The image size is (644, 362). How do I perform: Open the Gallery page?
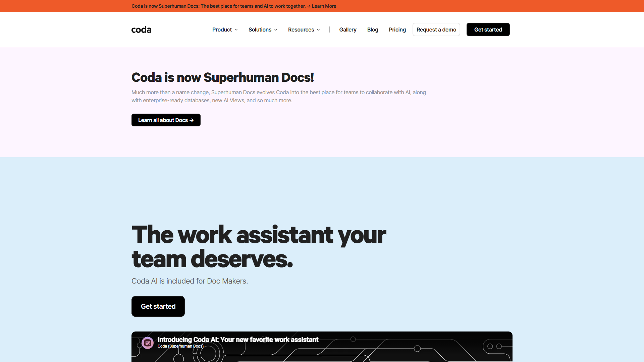(348, 30)
